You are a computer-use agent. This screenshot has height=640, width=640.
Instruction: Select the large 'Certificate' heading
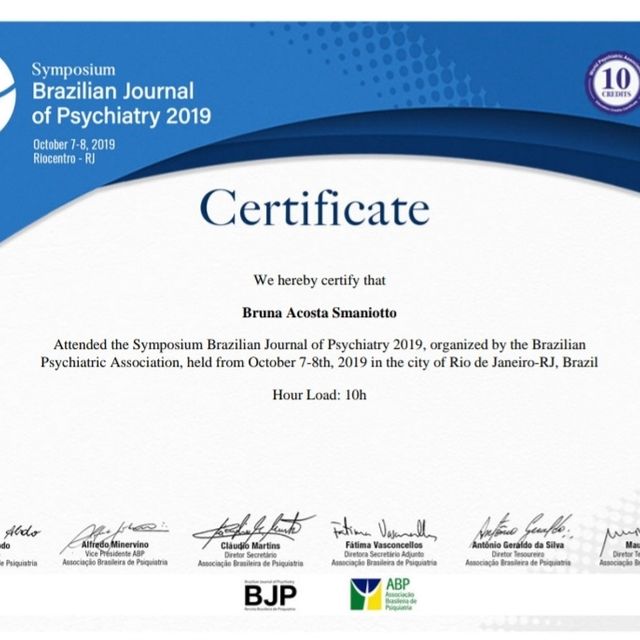coord(315,207)
